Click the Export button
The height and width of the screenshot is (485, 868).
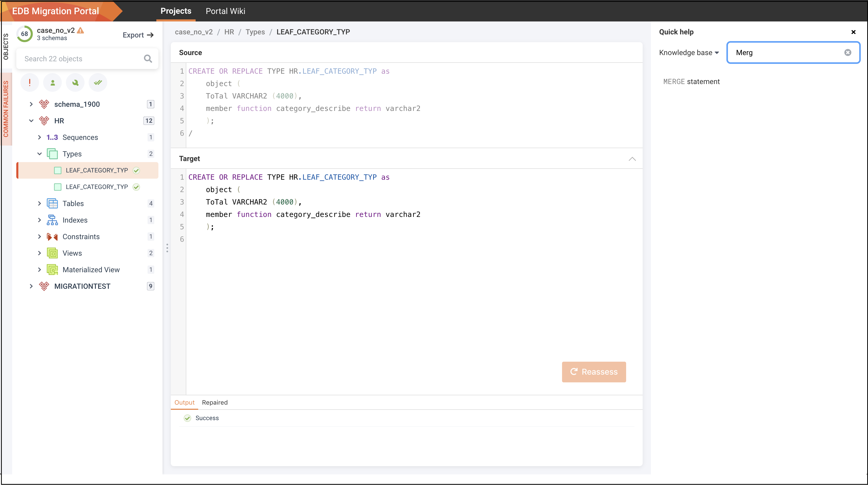click(138, 35)
